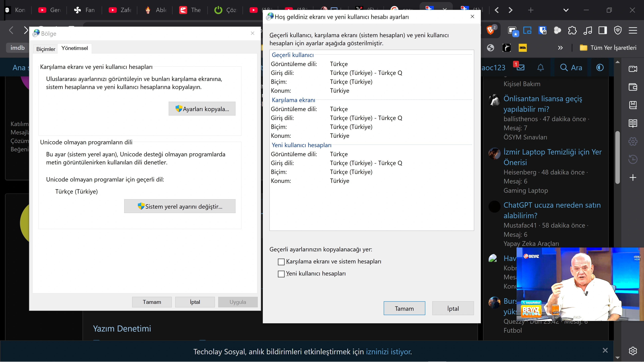
Task: Open the music note playlist icon
Action: click(x=587, y=31)
